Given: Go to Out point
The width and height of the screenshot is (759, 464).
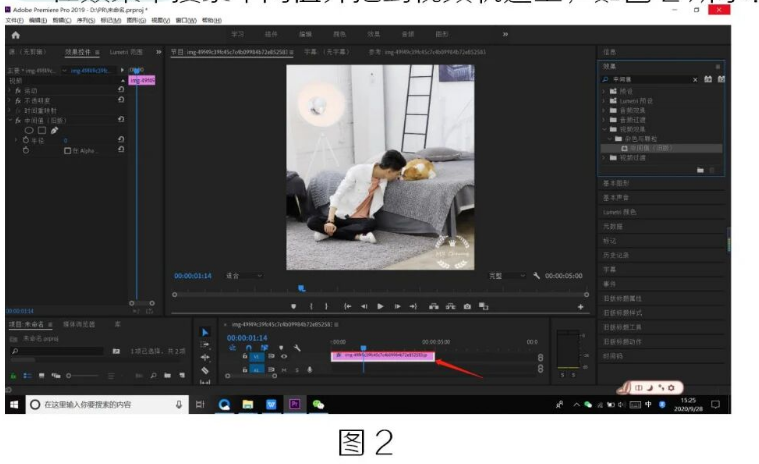Looking at the screenshot, I should (x=413, y=306).
